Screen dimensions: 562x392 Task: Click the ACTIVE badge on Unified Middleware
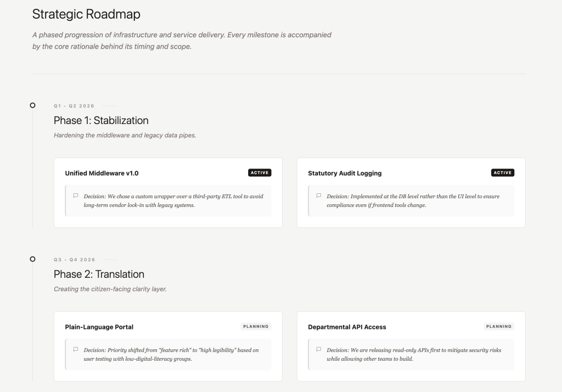pyautogui.click(x=260, y=172)
